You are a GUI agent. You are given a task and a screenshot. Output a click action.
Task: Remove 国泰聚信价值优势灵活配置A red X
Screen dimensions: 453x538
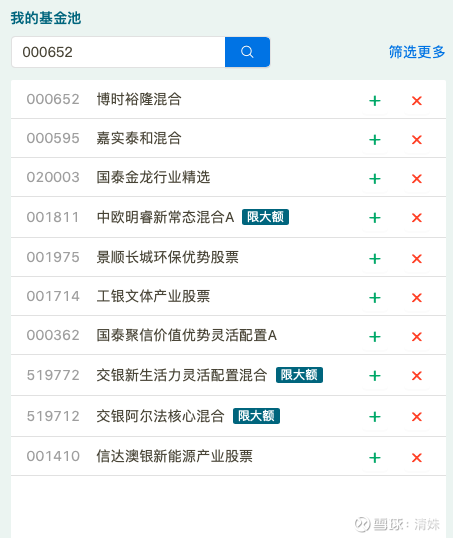[x=417, y=337]
